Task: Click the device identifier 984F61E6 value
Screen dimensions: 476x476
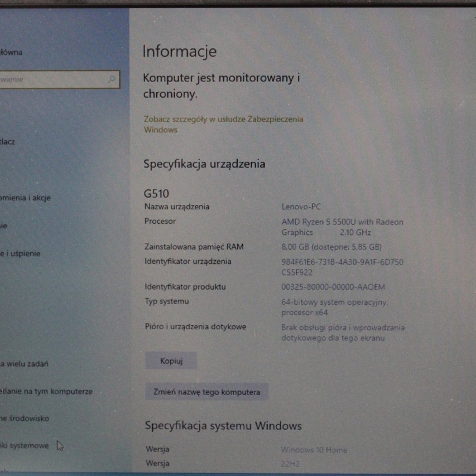Action: [342, 267]
